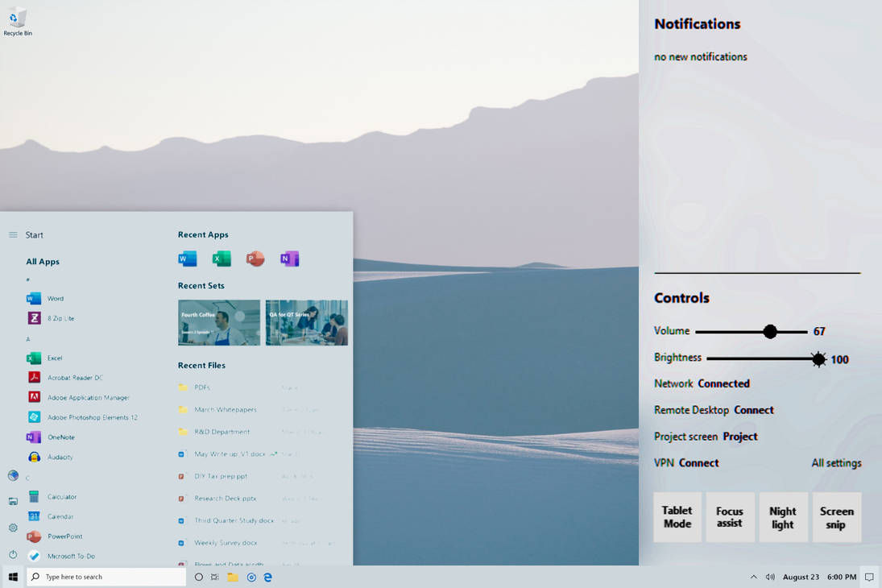Toggle Tablet Mode quick action

677,517
